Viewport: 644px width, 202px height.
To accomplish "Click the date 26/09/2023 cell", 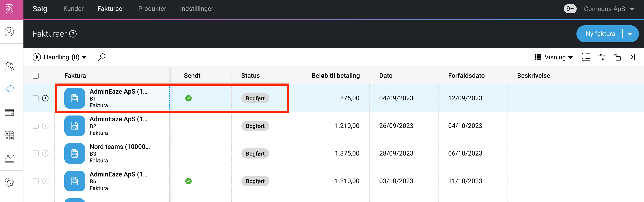I will [x=396, y=126].
